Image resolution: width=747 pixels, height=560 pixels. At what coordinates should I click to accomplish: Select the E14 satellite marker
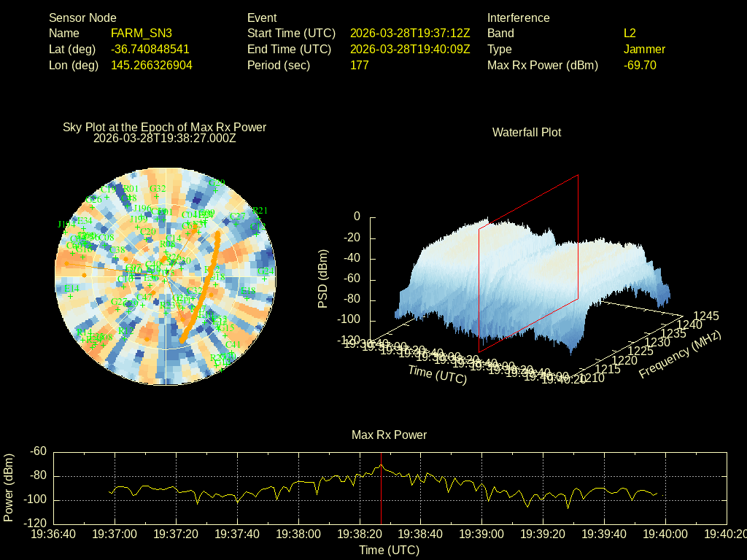[x=71, y=295]
